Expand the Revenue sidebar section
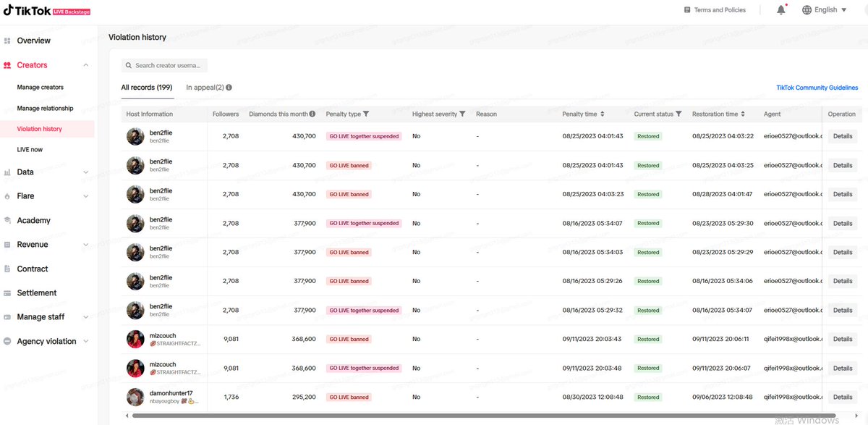This screenshot has width=868, height=425. pos(86,245)
